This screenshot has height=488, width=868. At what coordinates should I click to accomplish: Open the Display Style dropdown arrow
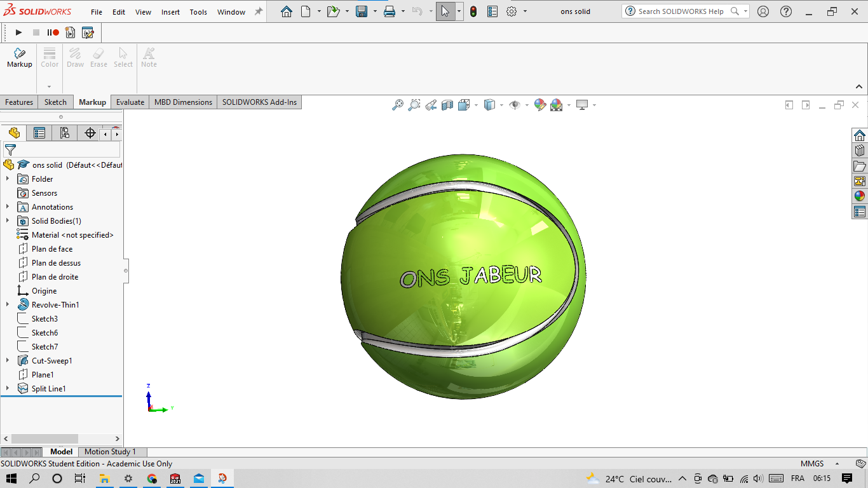pos(501,105)
